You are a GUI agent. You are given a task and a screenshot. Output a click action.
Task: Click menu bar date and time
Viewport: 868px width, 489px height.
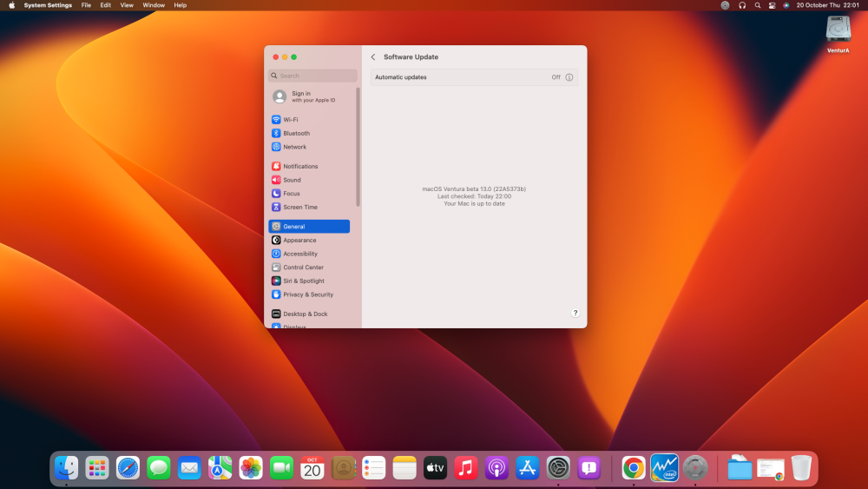click(827, 5)
